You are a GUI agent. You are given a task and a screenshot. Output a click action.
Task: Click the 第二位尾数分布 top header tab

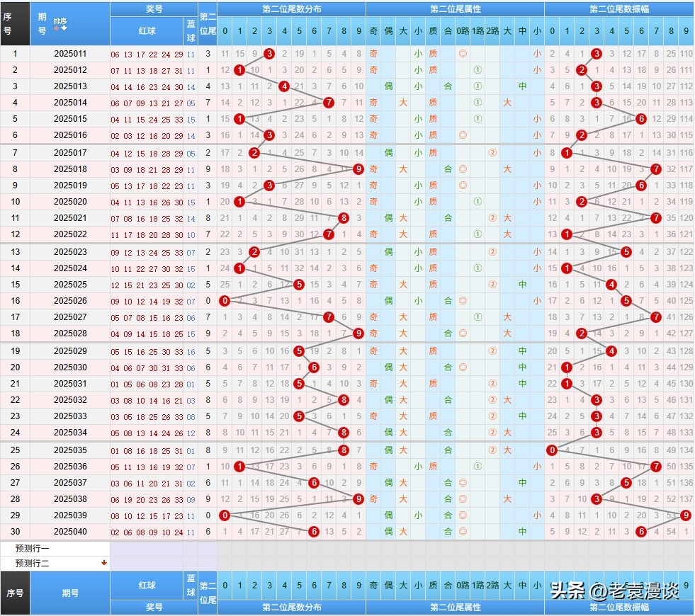coord(291,9)
